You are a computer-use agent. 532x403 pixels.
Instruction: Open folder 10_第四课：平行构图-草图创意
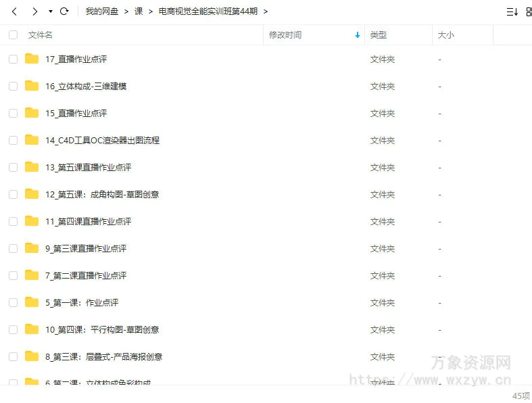coord(102,329)
